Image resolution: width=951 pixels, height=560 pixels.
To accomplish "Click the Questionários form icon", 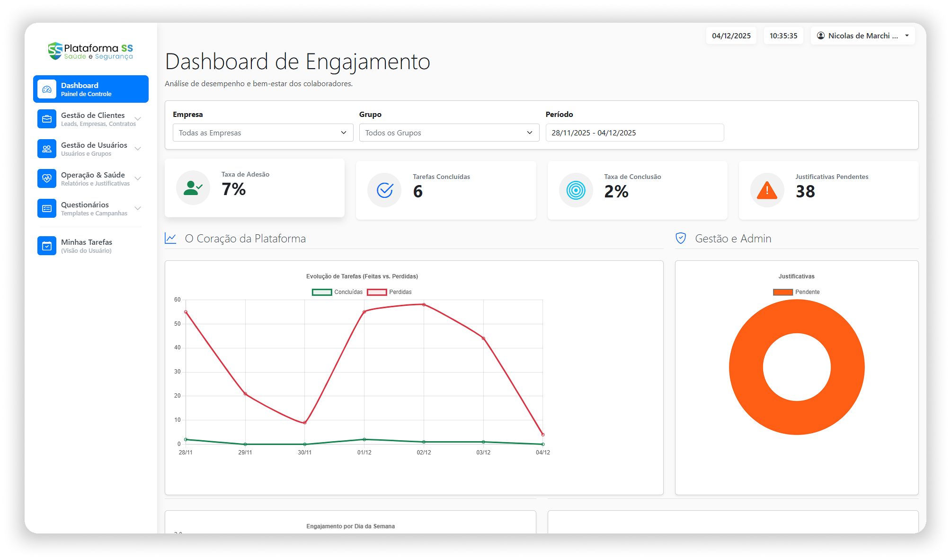I will [x=47, y=208].
